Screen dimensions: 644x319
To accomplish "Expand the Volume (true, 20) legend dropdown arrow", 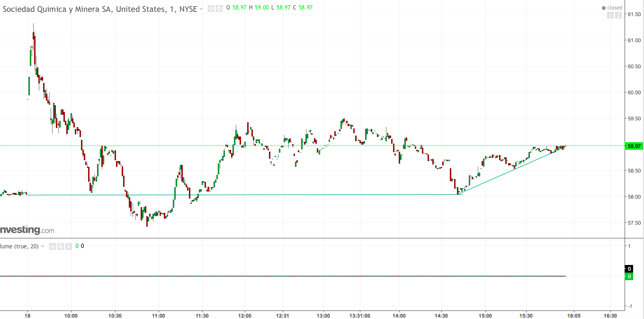I will point(43,246).
